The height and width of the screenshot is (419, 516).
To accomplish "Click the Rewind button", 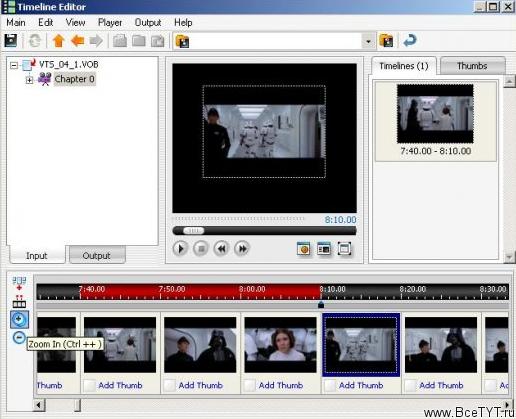I will [221, 249].
